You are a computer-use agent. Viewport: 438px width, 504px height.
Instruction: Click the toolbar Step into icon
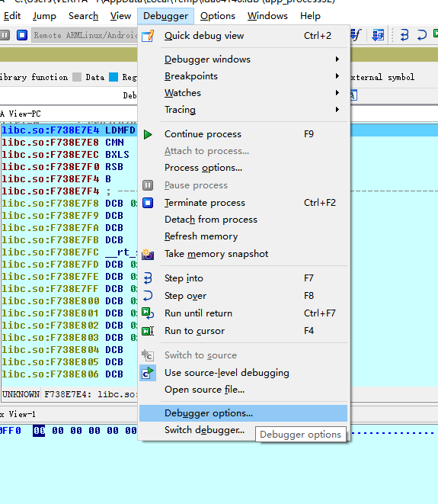click(x=404, y=35)
